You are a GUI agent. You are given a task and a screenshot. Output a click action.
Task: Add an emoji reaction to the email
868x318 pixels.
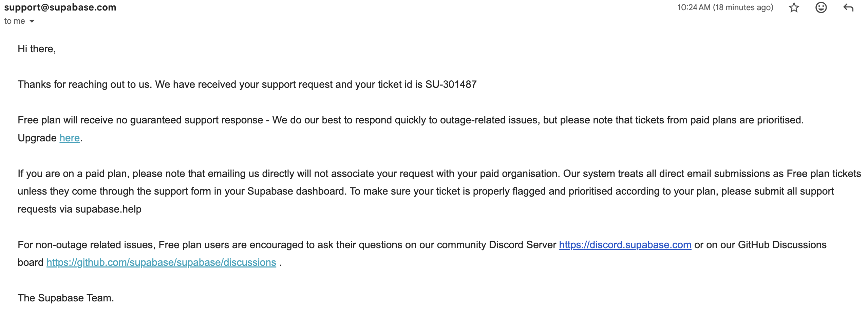(x=821, y=7)
